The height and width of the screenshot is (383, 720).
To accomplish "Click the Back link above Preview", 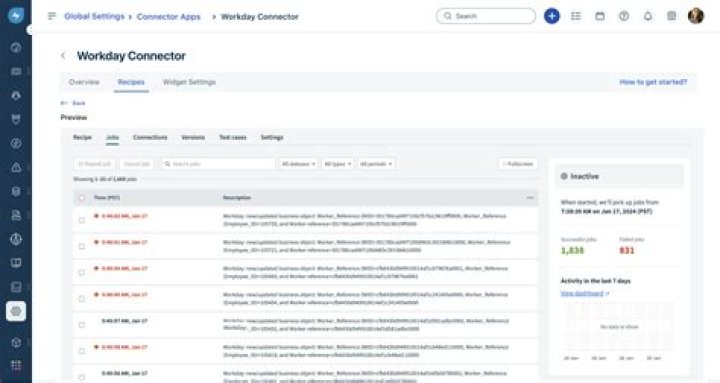I will coord(74,103).
